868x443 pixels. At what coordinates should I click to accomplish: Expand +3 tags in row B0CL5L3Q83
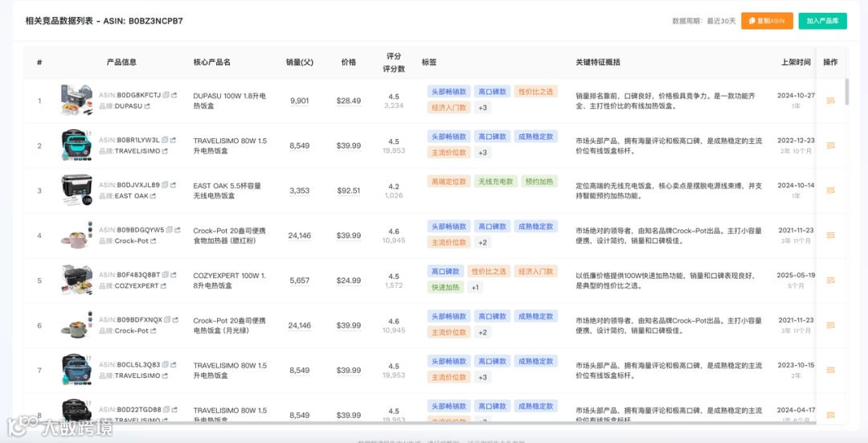pos(483,378)
